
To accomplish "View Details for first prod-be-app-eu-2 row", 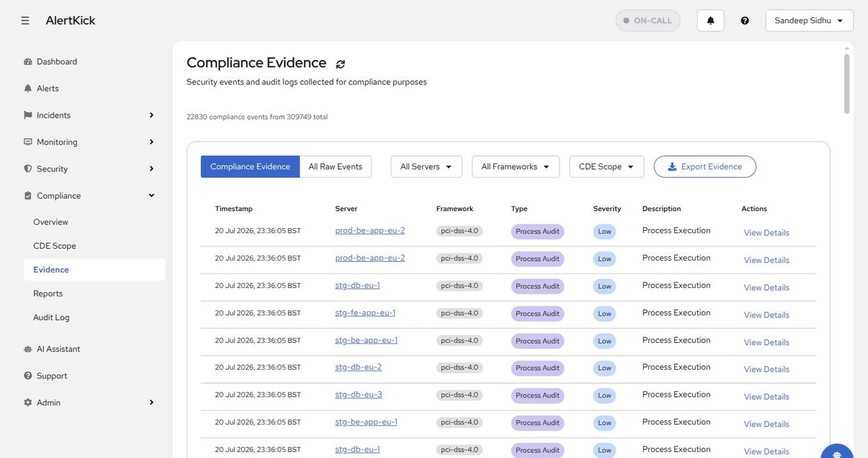I will pyautogui.click(x=766, y=233).
